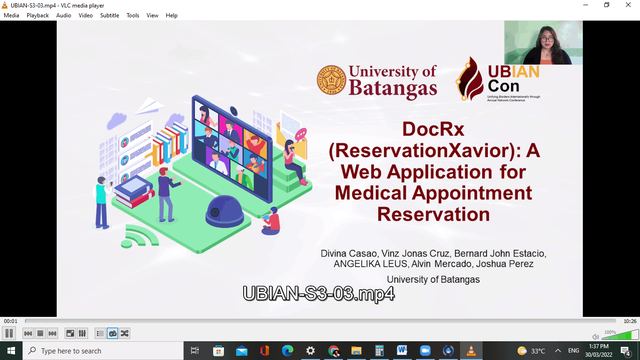Click the taskbar search box
The height and width of the screenshot is (360, 640).
(103, 351)
